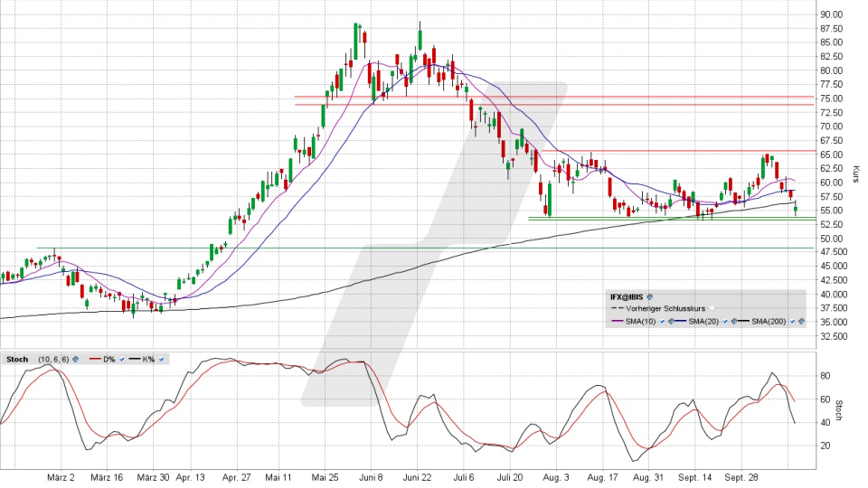This screenshot has height=488, width=868.
Task: Open Stoch (10, 6, 6) settings icon
Action: tap(75, 359)
